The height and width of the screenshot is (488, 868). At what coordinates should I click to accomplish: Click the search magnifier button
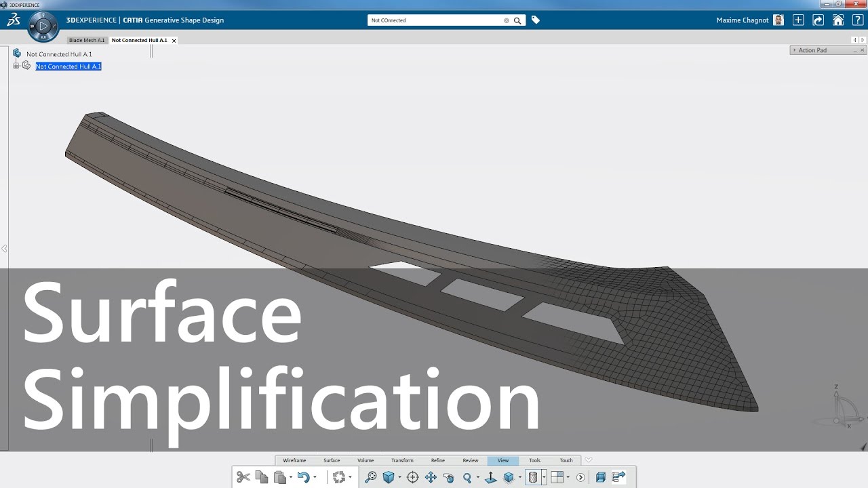tap(517, 20)
